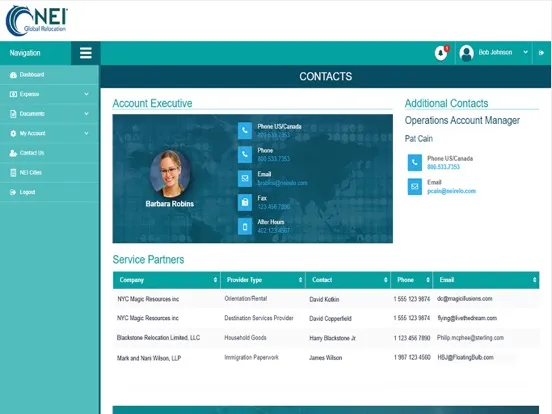
Task: Click the NEI Global Relocation logo
Action: coord(37,21)
